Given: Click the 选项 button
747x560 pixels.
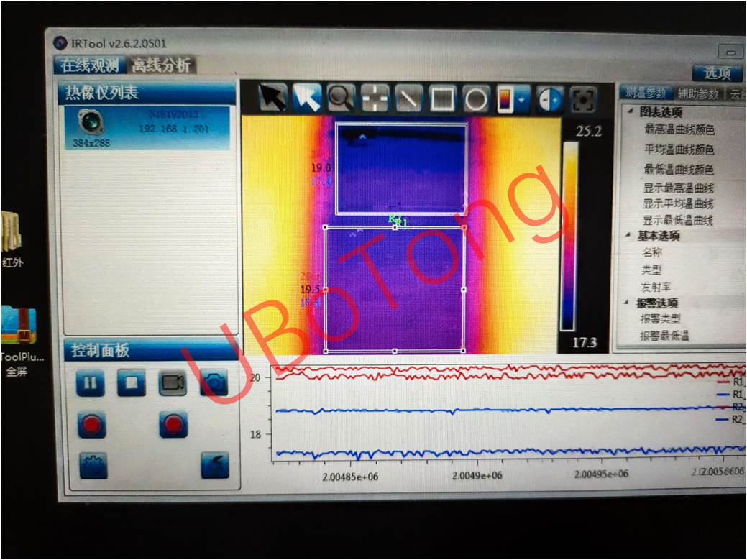Looking at the screenshot, I should point(717,73).
